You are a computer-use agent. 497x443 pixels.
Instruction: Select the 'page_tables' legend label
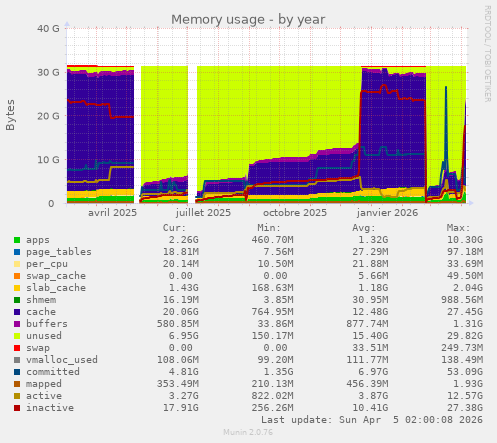[x=59, y=252]
